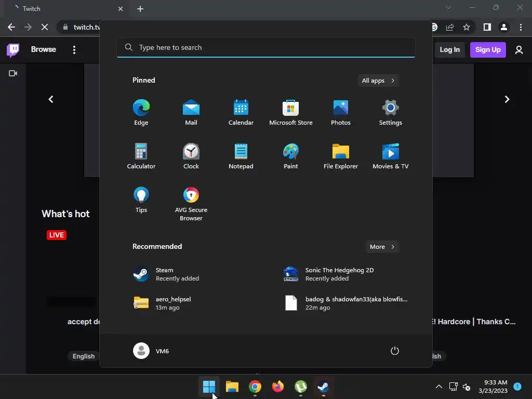Open Microsoft Store from pinned apps
Viewport: 532px width, 399px height.
291,112
